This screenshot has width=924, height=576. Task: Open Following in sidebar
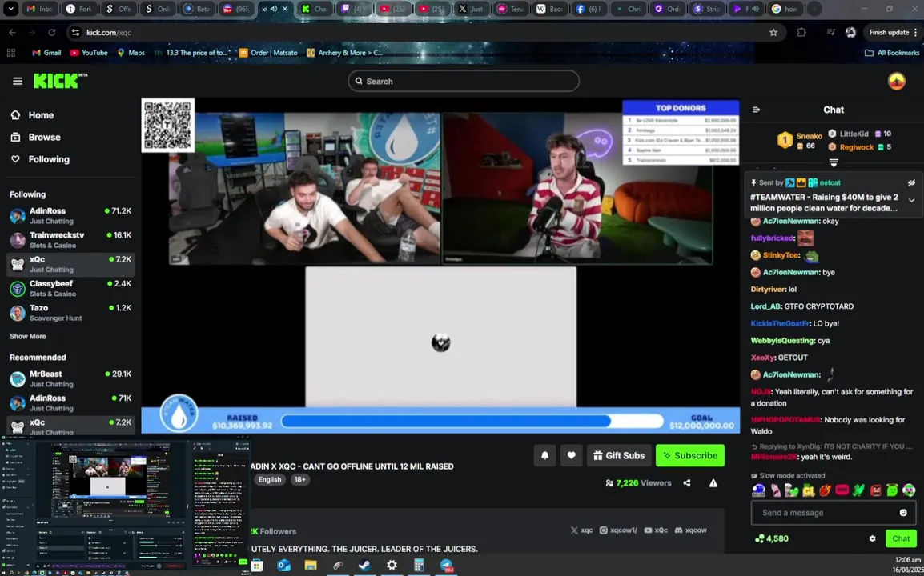[x=40, y=159]
